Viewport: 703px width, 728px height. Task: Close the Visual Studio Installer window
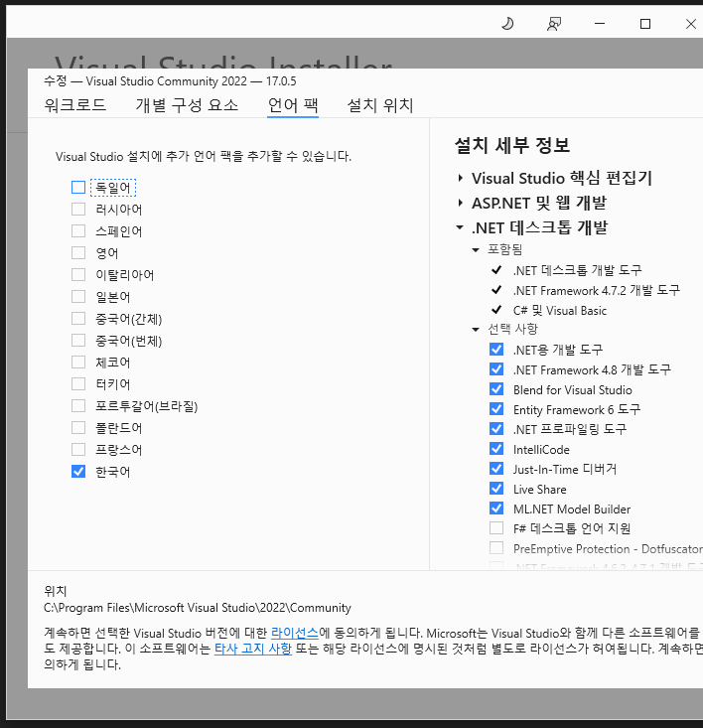691,24
